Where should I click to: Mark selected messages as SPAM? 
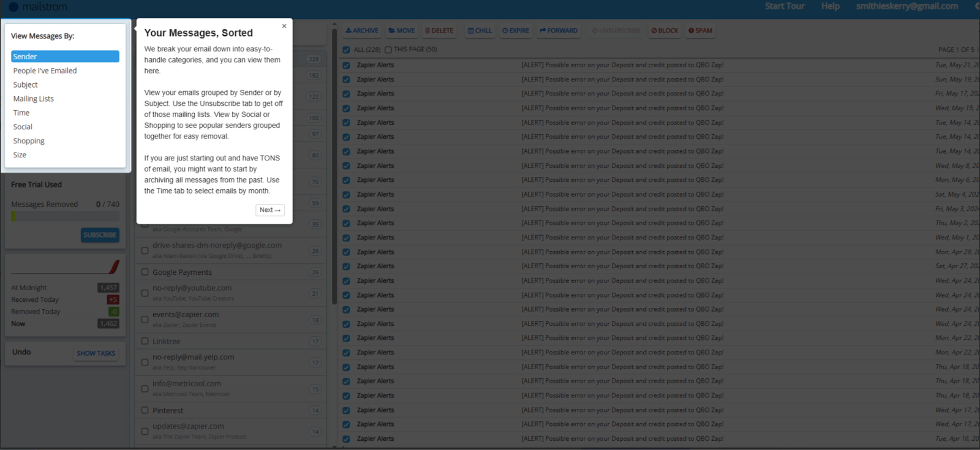tap(700, 31)
